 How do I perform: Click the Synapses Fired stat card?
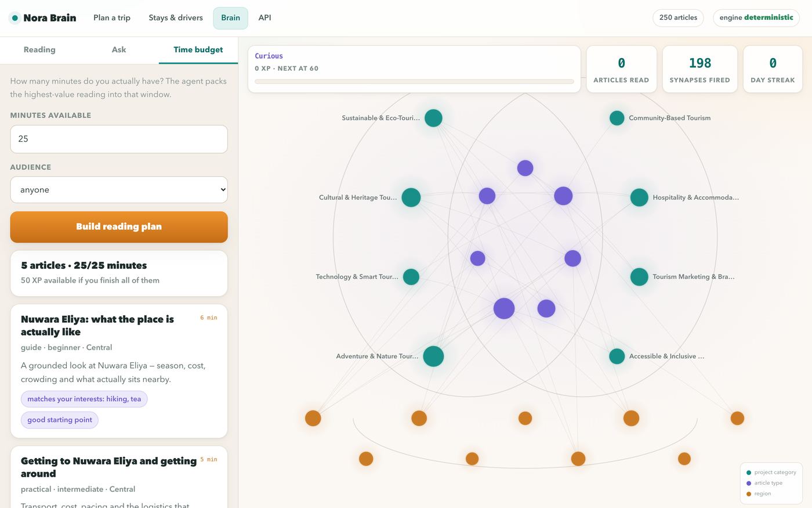point(700,69)
